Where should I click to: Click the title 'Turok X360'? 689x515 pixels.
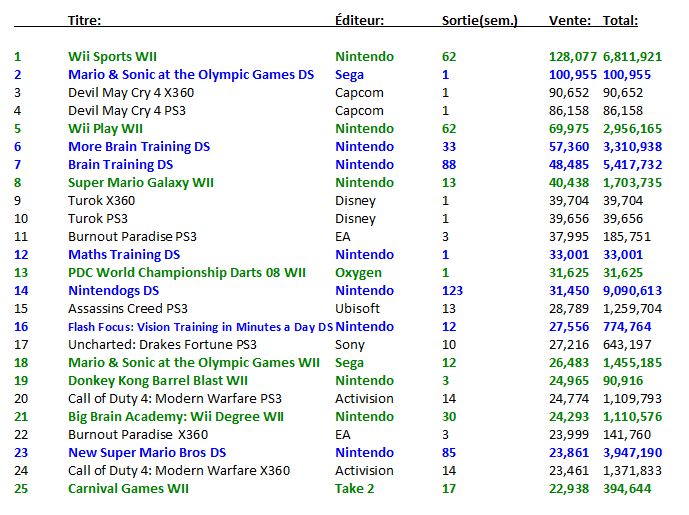[101, 201]
